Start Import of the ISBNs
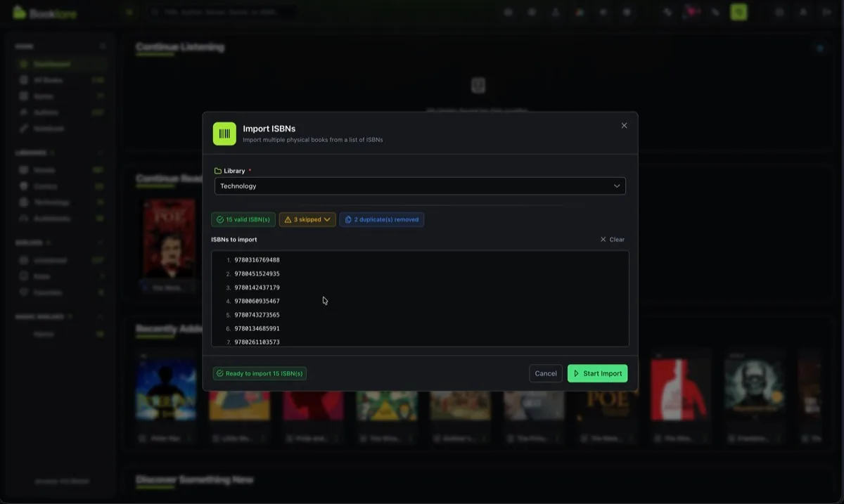The height and width of the screenshot is (504, 844). point(597,373)
